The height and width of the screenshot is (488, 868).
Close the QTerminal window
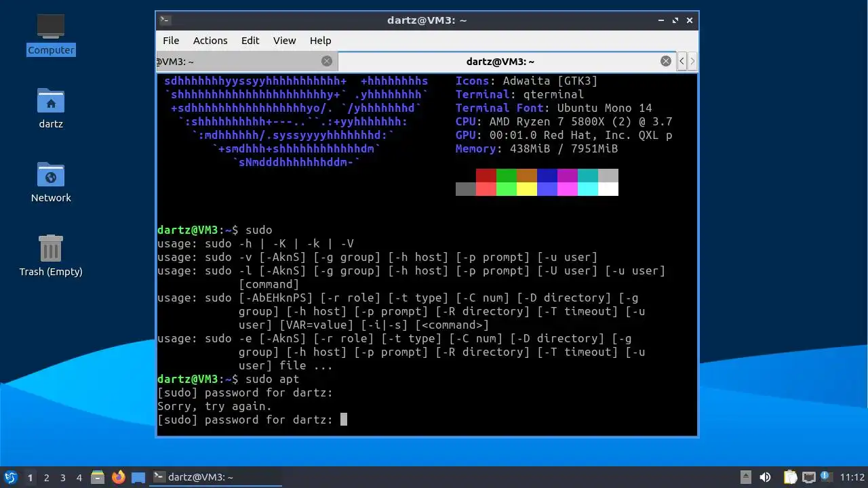[x=690, y=20]
